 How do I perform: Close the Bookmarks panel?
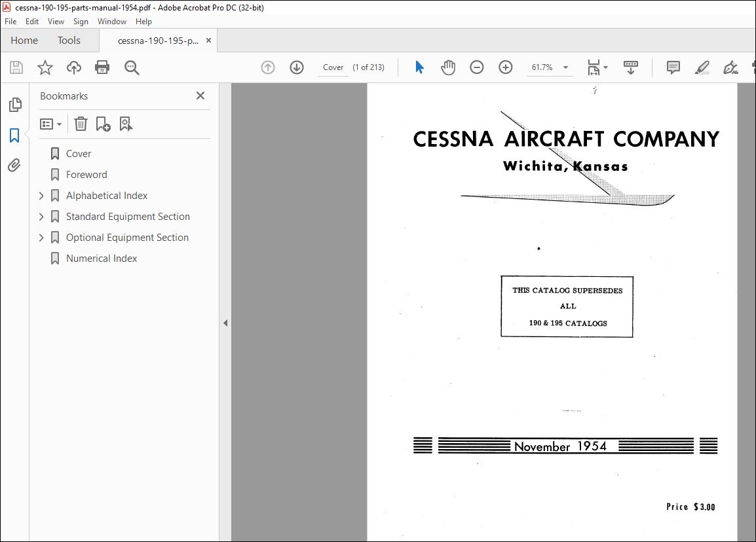pos(200,96)
